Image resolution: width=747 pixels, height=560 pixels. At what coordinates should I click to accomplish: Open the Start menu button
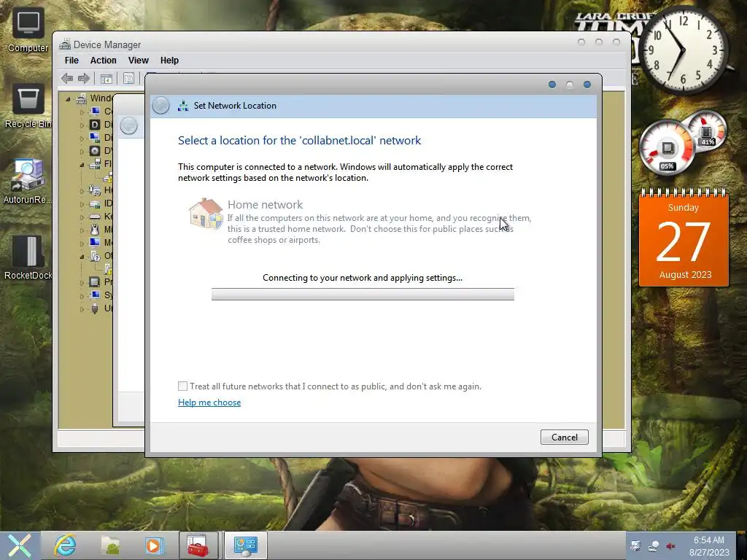[x=20, y=545]
